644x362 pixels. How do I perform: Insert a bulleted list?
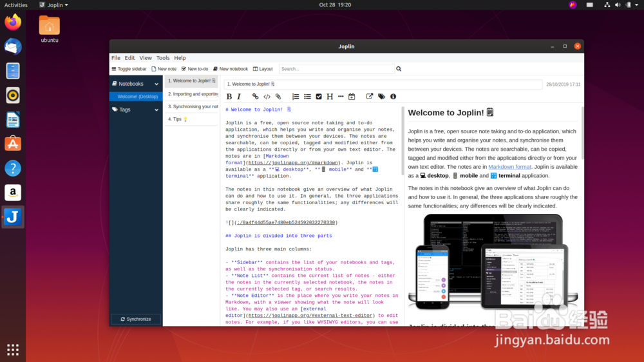click(x=307, y=97)
